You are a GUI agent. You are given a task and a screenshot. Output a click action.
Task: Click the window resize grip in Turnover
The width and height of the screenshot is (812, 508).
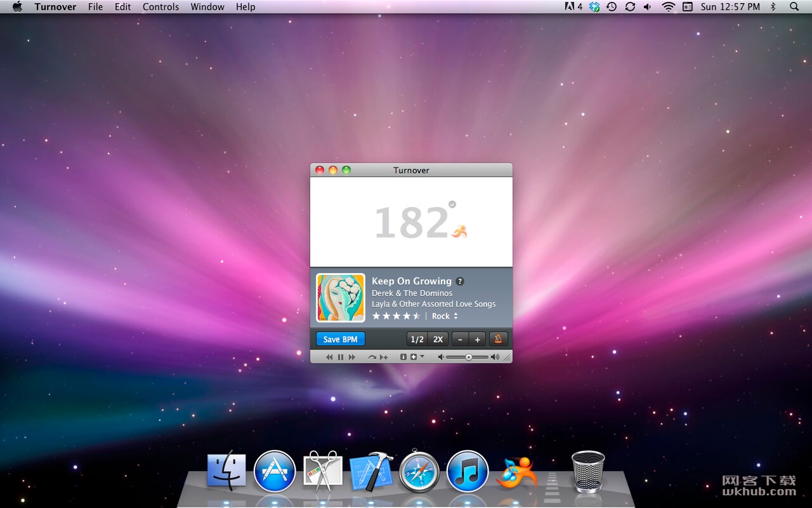[507, 358]
